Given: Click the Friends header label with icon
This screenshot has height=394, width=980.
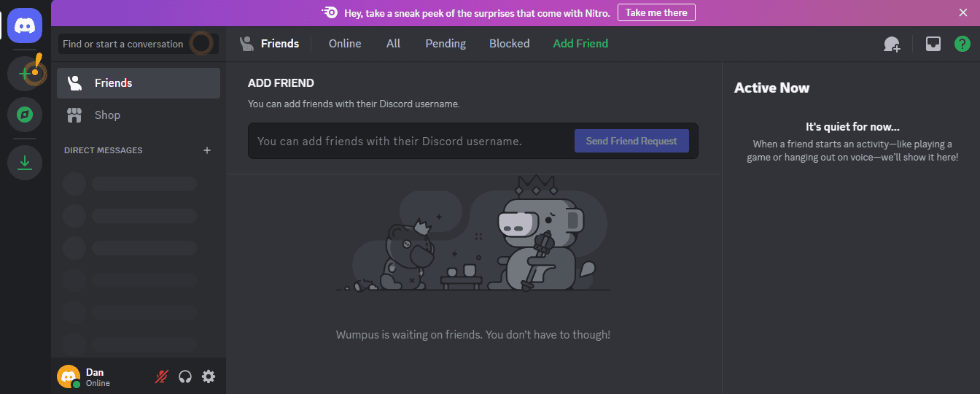Looking at the screenshot, I should click(269, 44).
